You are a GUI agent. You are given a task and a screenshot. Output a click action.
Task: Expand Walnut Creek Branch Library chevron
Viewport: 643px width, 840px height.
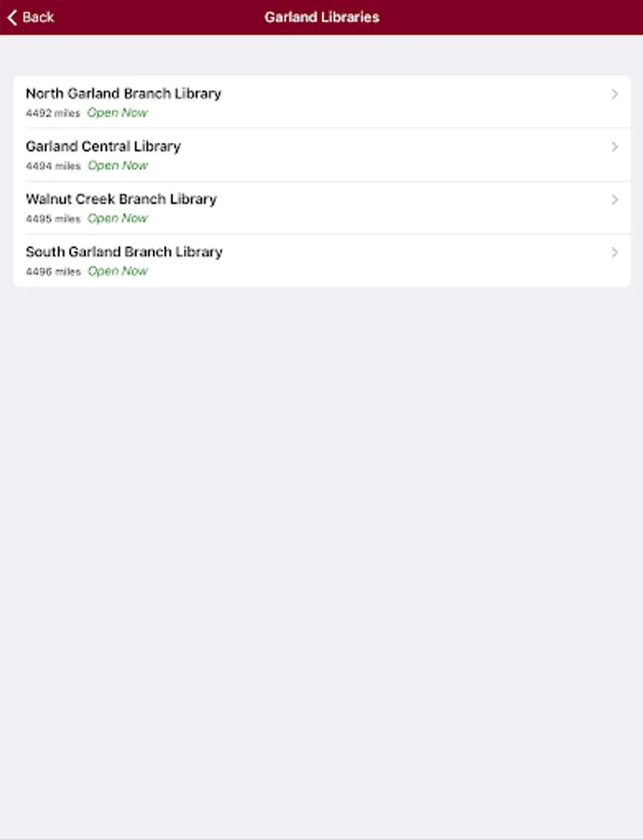615,200
